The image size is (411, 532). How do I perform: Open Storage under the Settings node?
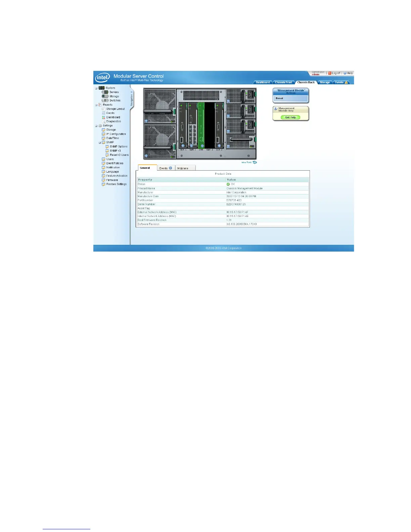click(x=111, y=130)
